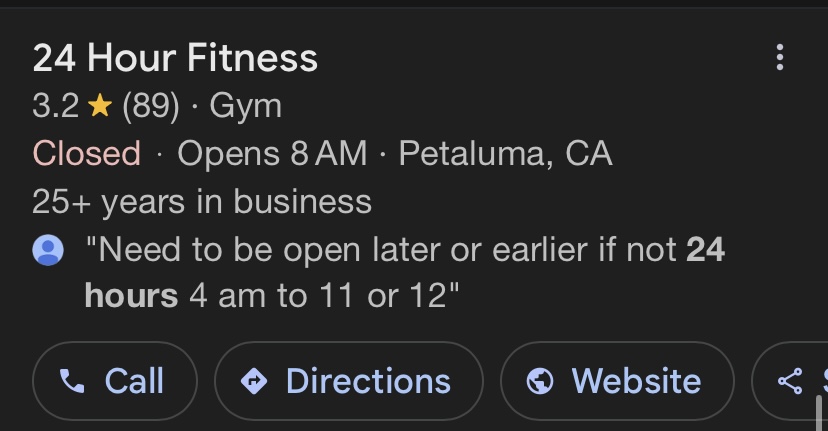Click the reviewer avatar icon
The width and height of the screenshot is (828, 431).
[48, 250]
